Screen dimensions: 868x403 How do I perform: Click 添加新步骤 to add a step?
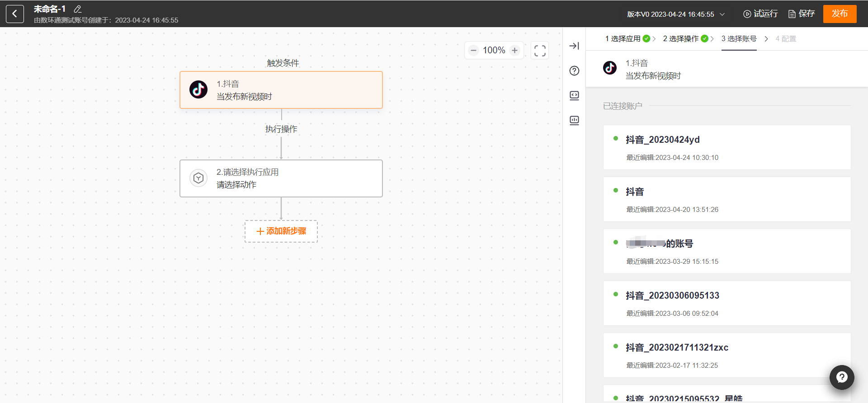(x=281, y=231)
